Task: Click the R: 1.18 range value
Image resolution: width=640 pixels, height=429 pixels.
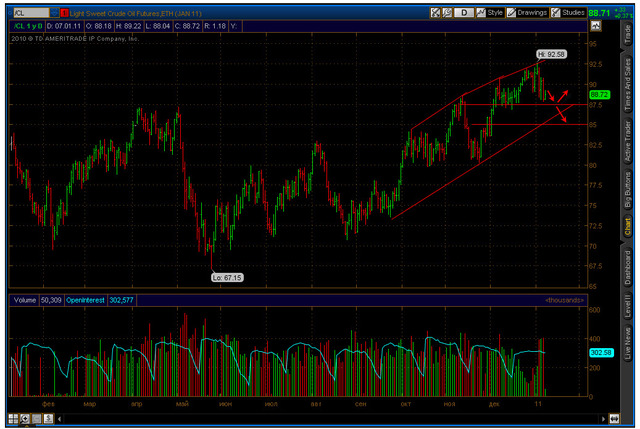Action: tap(215, 26)
